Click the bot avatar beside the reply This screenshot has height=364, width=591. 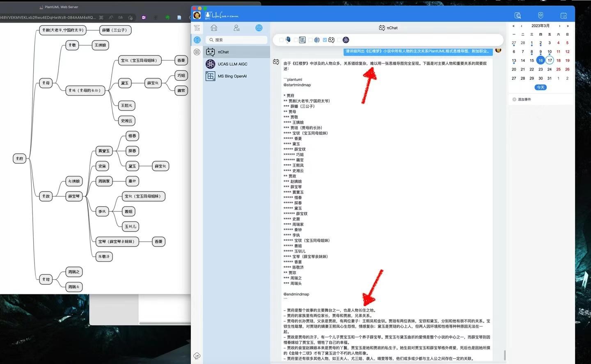click(276, 62)
